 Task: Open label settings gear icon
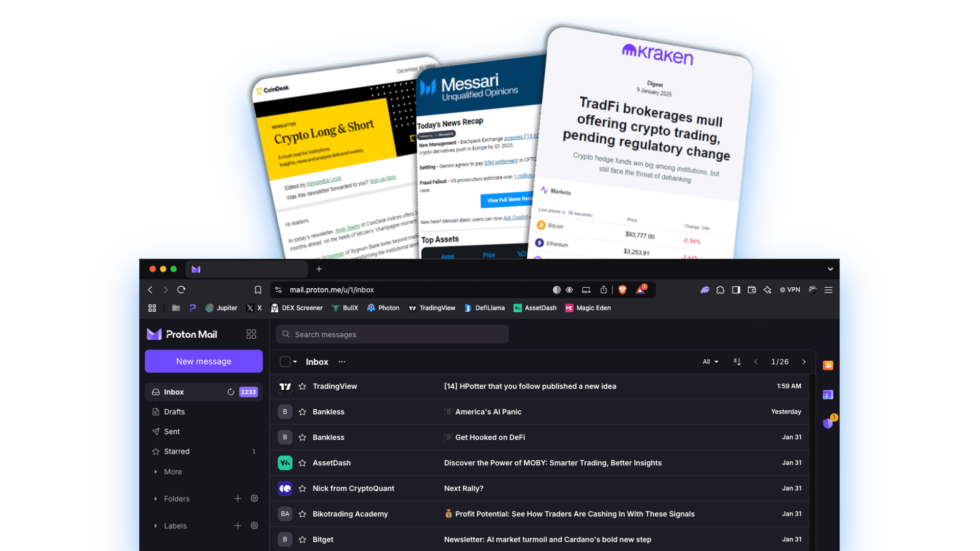254,525
